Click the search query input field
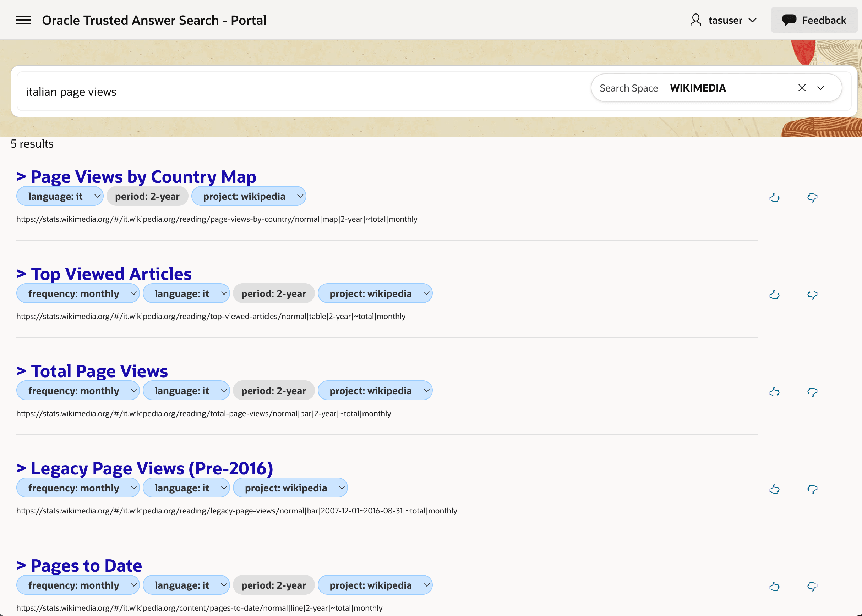Screen dimensions: 862x616 304,92
